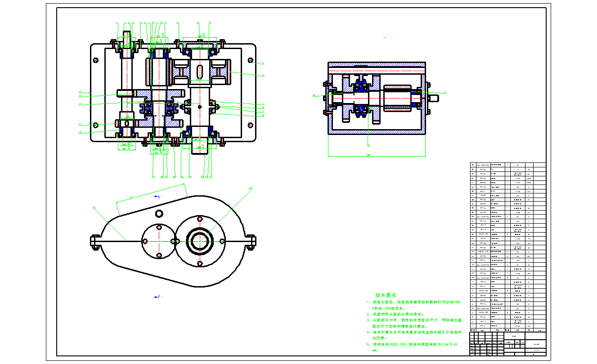
Task: Click the protruding shaft end on the section view
Action: (x=433, y=98)
